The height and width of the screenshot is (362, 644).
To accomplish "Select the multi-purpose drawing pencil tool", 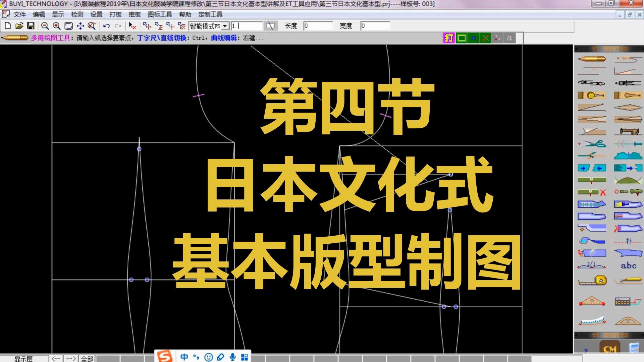I will (592, 59).
